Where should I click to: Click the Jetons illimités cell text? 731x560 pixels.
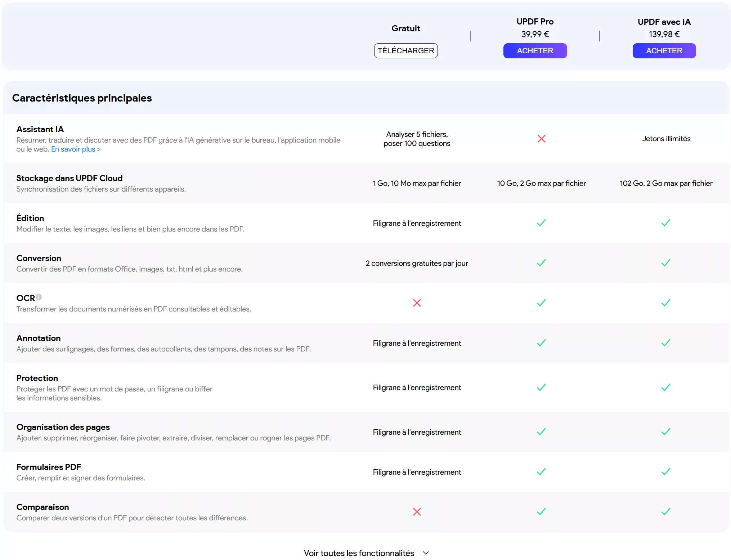[666, 139]
